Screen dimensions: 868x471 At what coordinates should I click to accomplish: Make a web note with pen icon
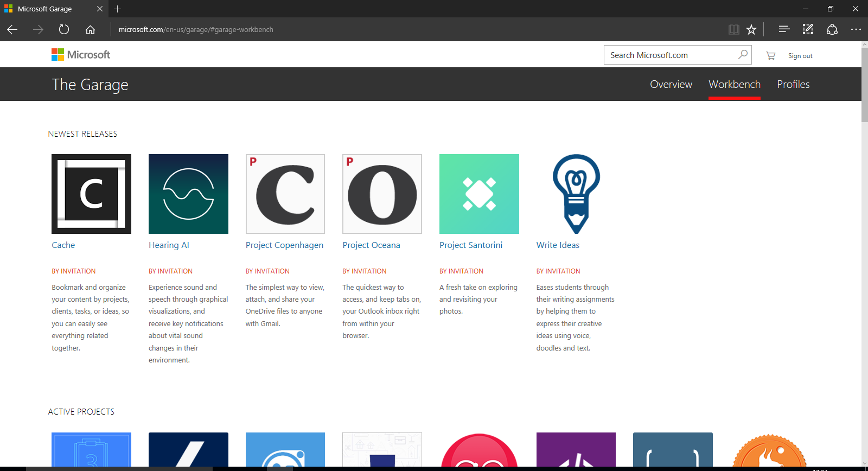pyautogui.click(x=808, y=29)
